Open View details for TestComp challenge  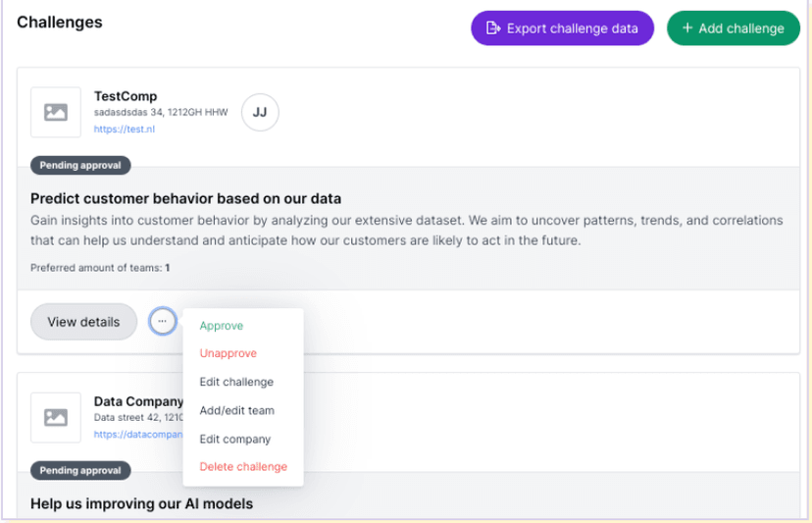point(83,322)
